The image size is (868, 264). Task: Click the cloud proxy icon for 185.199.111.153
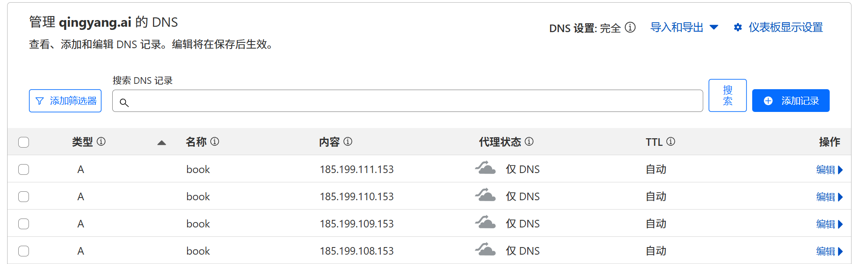(x=485, y=169)
